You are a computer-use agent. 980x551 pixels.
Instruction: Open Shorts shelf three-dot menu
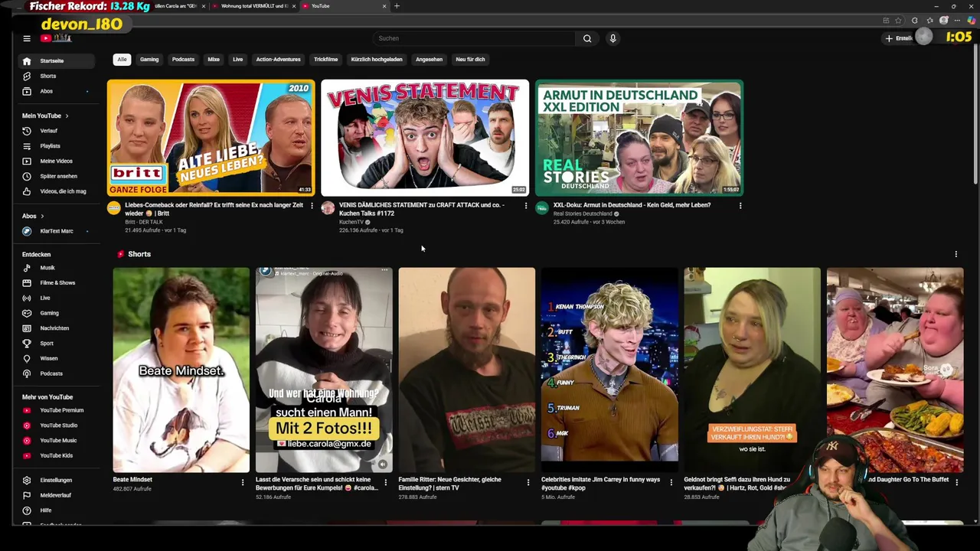tap(955, 254)
